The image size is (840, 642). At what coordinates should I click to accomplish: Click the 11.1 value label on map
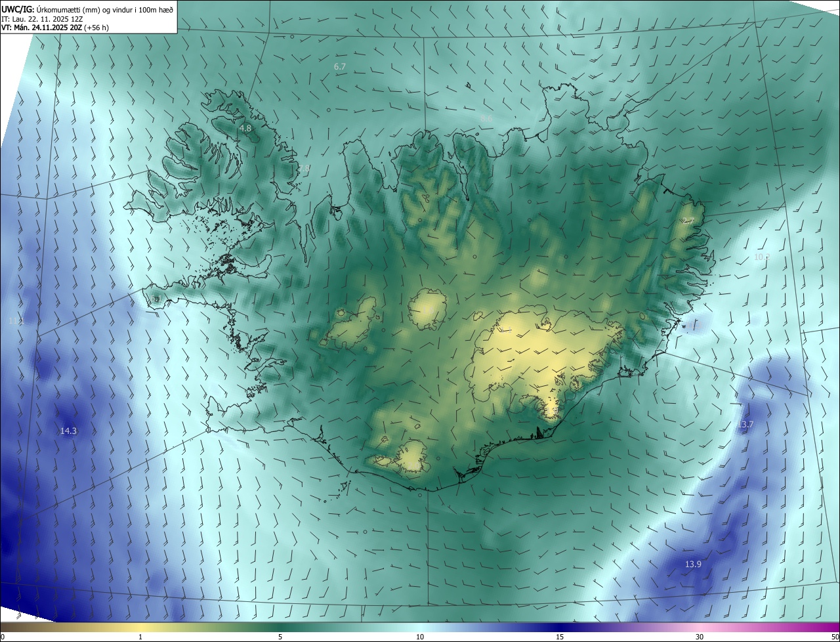pyautogui.click(x=16, y=321)
